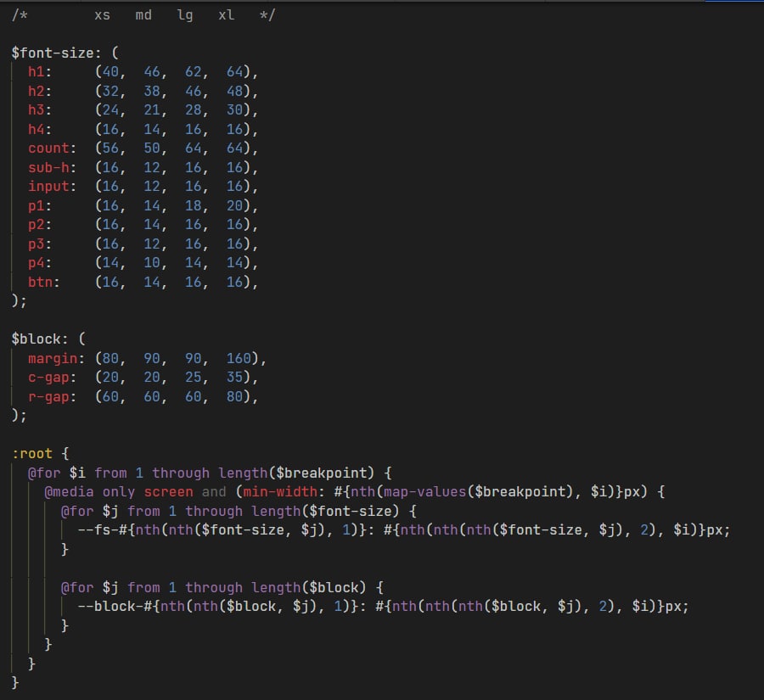764x700 pixels.
Task: Click the $block variable declaration
Action: [x=36, y=339]
